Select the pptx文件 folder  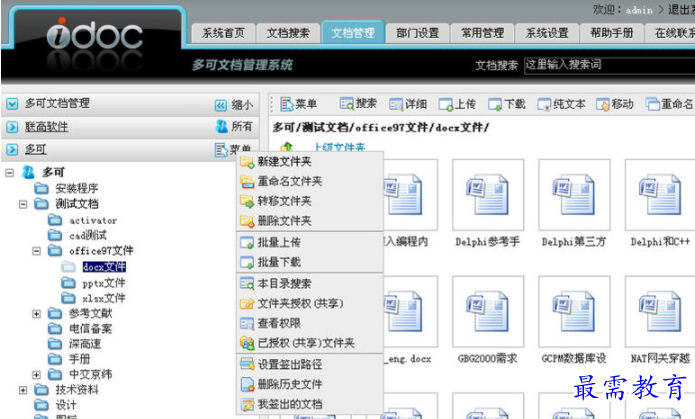(x=104, y=283)
